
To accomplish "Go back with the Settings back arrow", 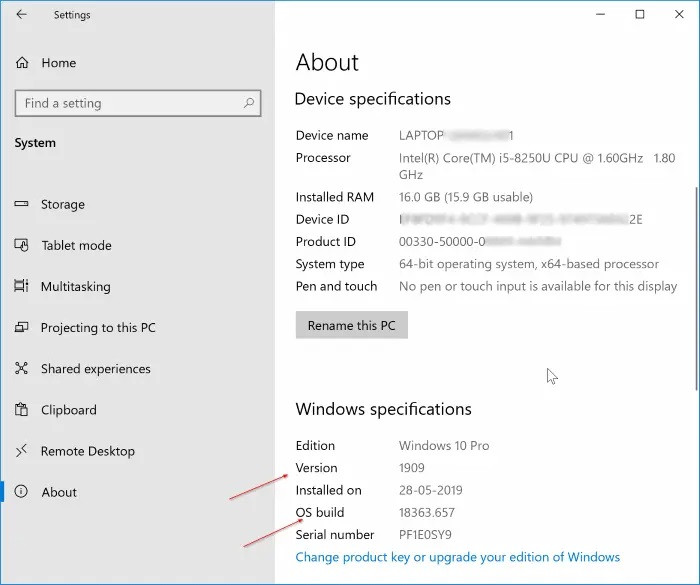I will click(x=21, y=14).
